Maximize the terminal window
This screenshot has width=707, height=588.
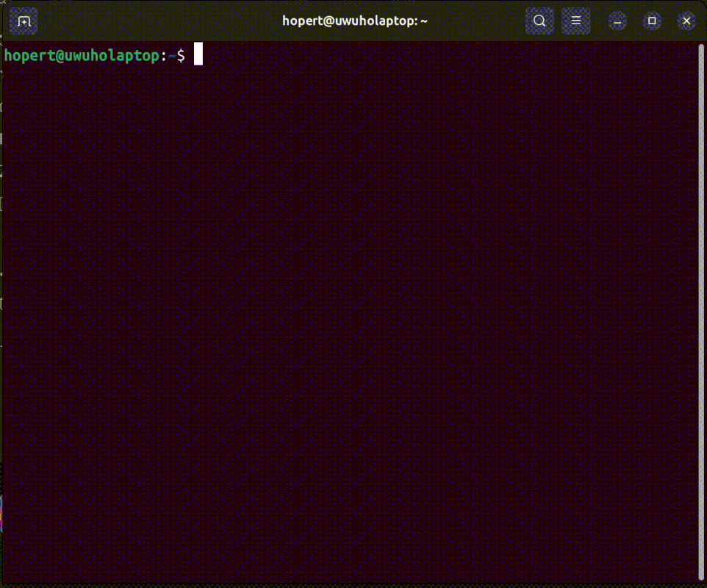[652, 21]
